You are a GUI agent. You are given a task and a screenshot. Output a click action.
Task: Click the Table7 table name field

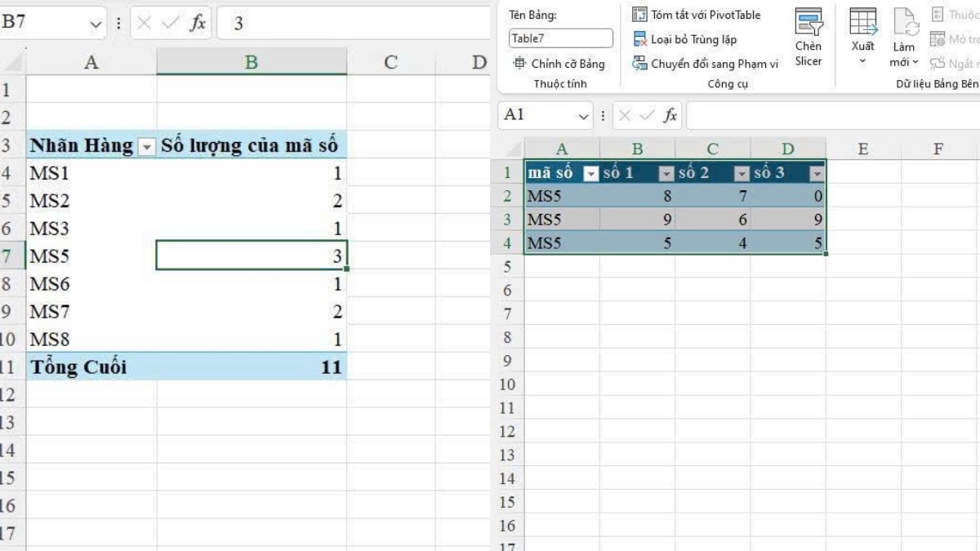point(560,38)
